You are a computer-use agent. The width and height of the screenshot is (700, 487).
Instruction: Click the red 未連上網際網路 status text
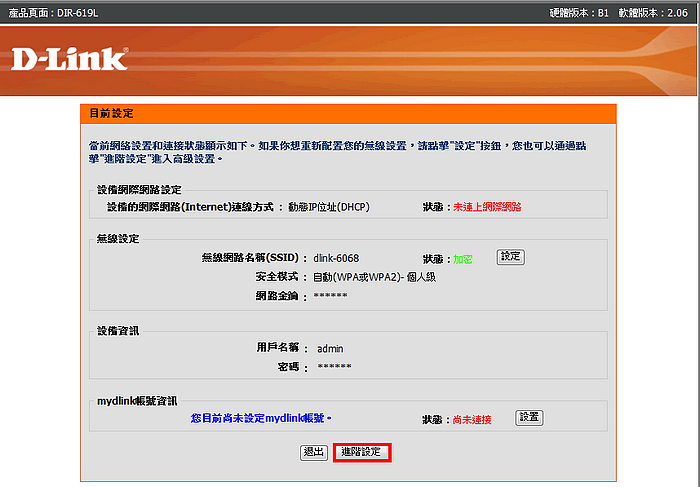pyautogui.click(x=487, y=207)
